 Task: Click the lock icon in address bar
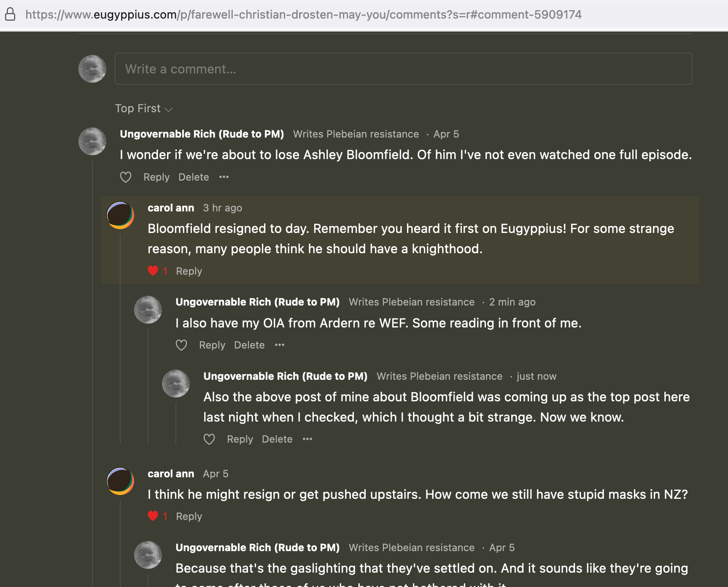point(10,14)
